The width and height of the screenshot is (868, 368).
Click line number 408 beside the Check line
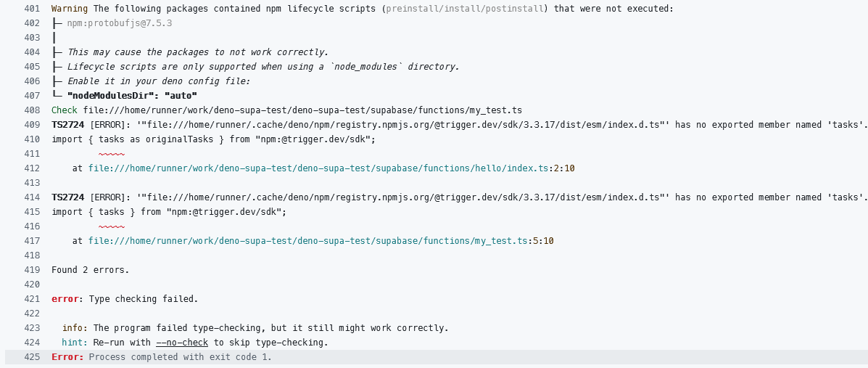coord(31,110)
